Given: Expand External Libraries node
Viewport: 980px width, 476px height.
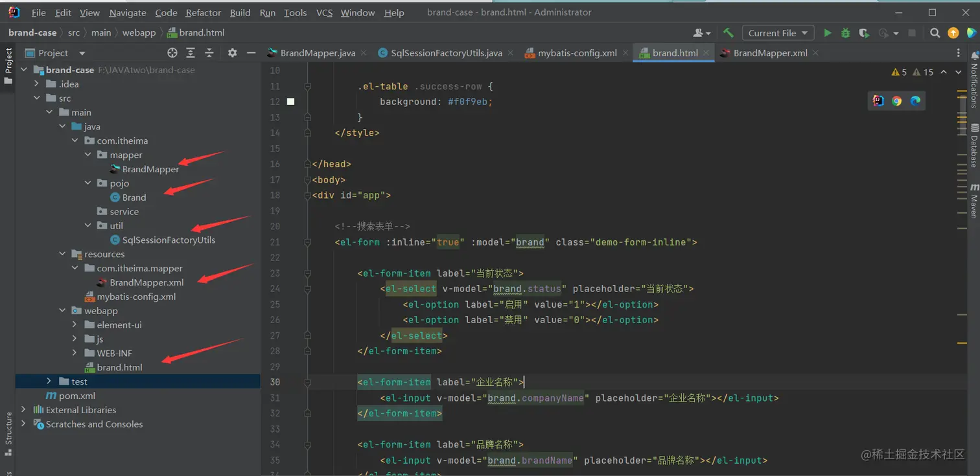Looking at the screenshot, I should point(23,410).
